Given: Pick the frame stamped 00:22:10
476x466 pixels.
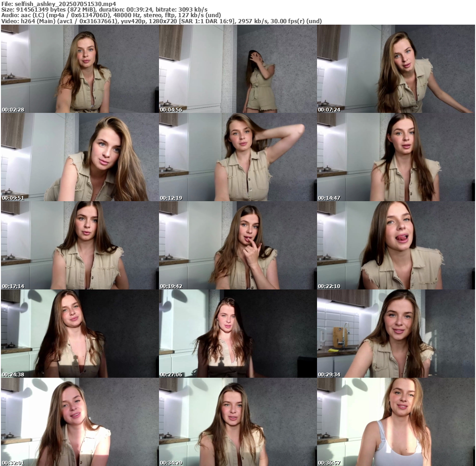Looking at the screenshot, I should pos(396,245).
